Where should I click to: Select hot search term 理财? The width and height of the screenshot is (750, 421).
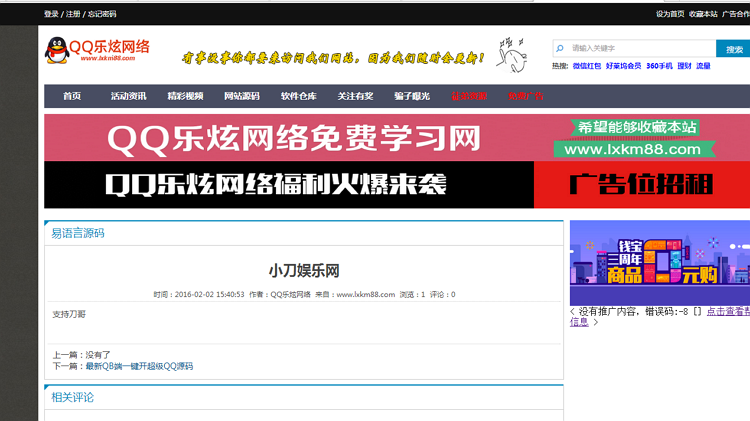coord(684,66)
